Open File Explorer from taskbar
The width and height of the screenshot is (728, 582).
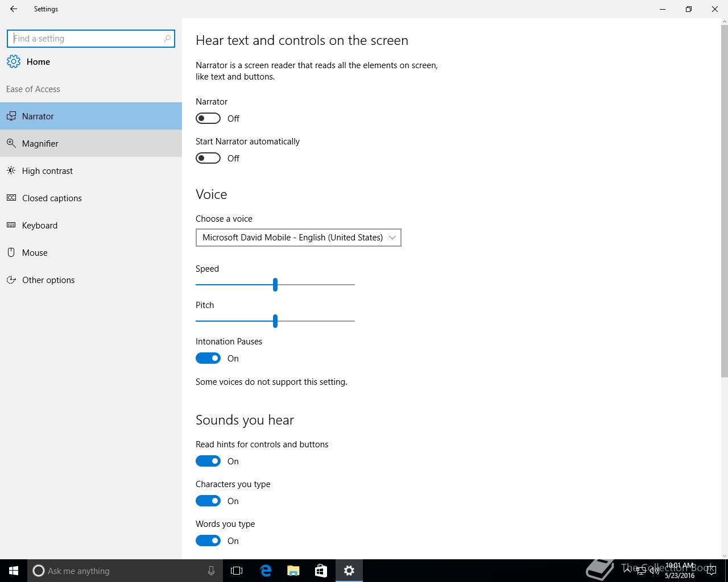click(x=293, y=571)
